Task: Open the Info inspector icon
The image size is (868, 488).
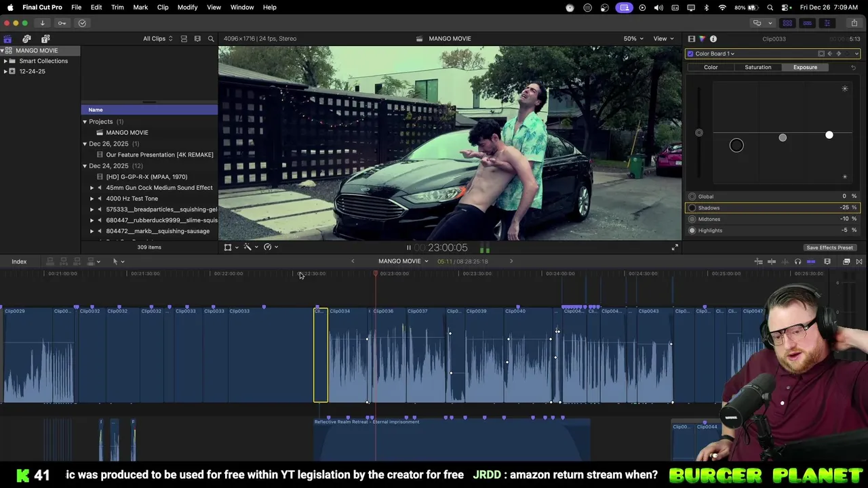Action: pyautogui.click(x=713, y=39)
